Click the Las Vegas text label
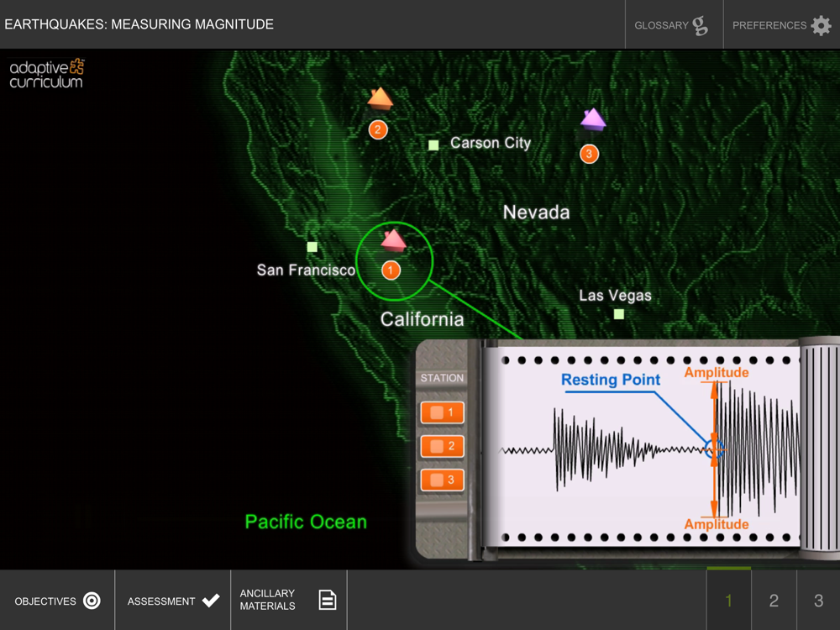The image size is (840, 630). (x=616, y=296)
